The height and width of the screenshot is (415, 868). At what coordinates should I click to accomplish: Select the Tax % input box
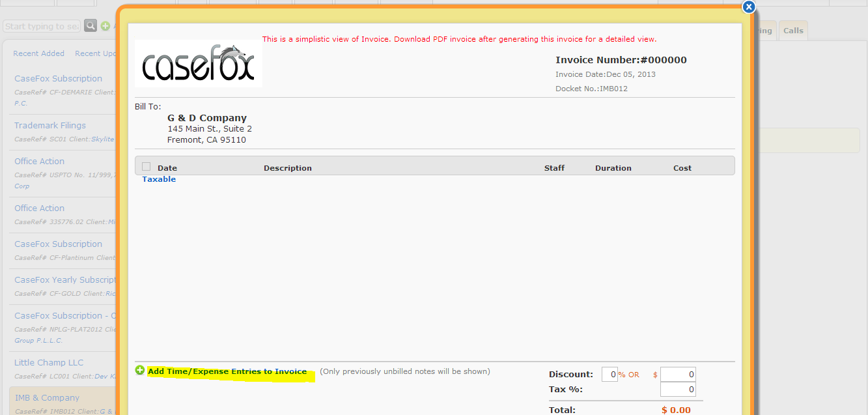click(678, 390)
